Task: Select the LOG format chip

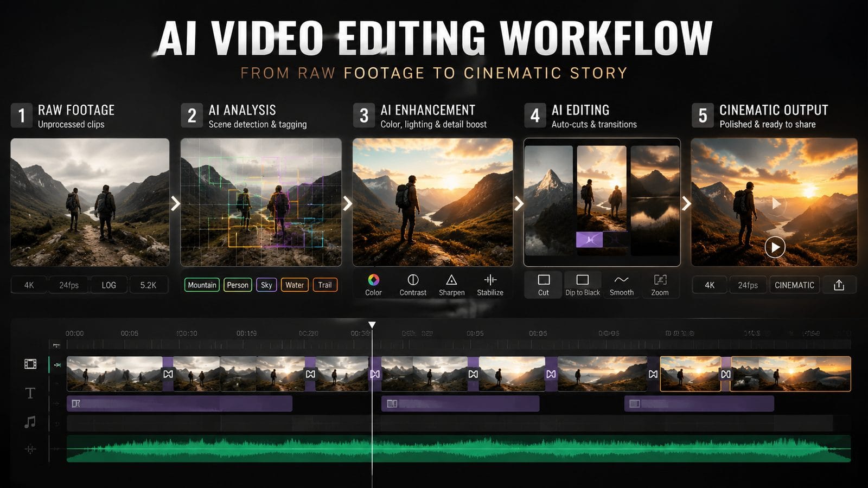Action: click(109, 285)
